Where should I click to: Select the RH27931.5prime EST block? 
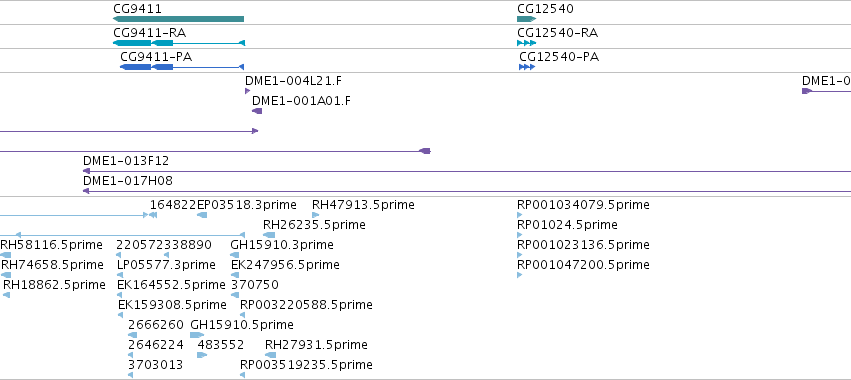coord(271,355)
